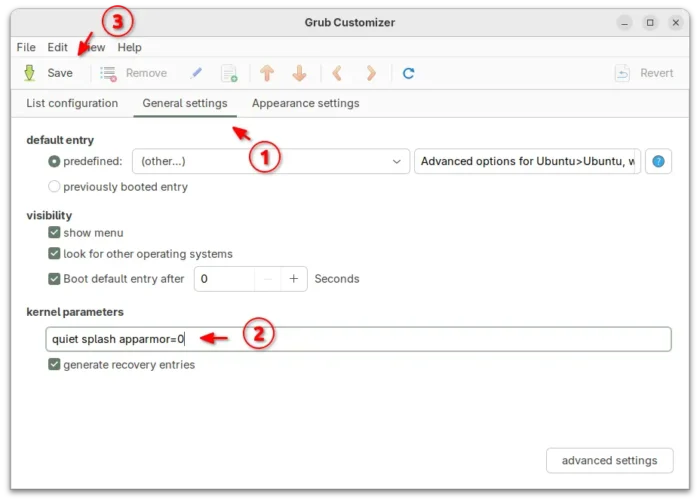
Task: Toggle look for other operating systems checkbox
Action: (x=54, y=254)
